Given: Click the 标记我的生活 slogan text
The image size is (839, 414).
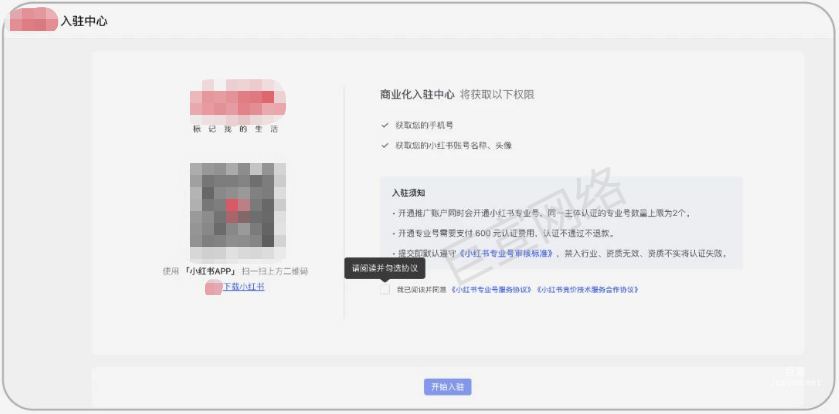Looking at the screenshot, I should [x=235, y=129].
